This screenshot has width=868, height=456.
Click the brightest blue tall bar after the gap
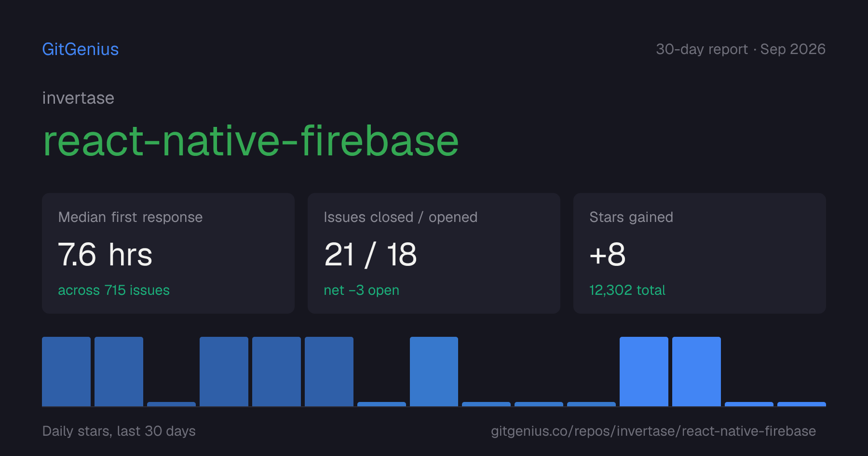point(644,372)
